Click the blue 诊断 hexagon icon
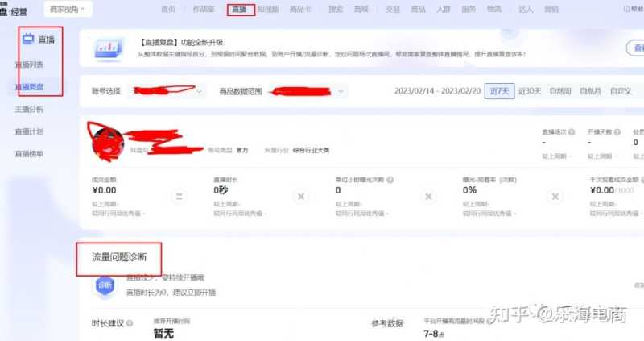This screenshot has height=341, width=644. point(105,285)
